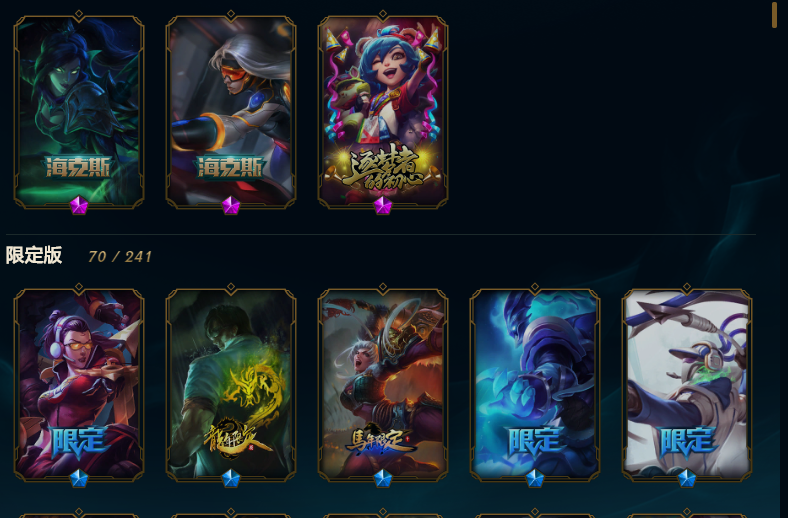The image size is (788, 518).
Task: Select the blue-haired party celebration skin card
Action: tap(382, 112)
